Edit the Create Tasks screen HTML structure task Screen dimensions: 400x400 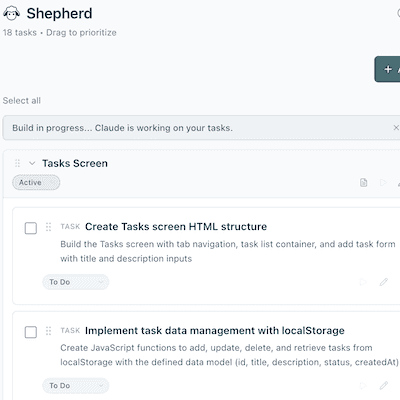click(x=384, y=282)
